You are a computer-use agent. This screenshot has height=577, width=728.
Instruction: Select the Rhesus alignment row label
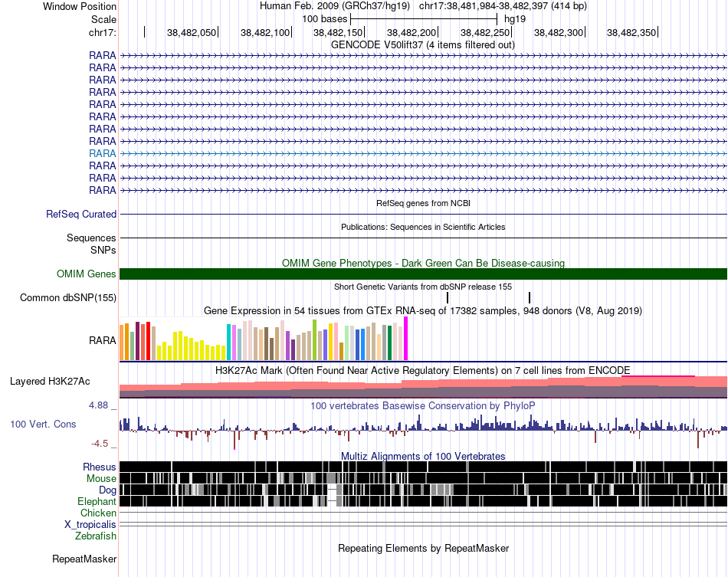pos(100,467)
